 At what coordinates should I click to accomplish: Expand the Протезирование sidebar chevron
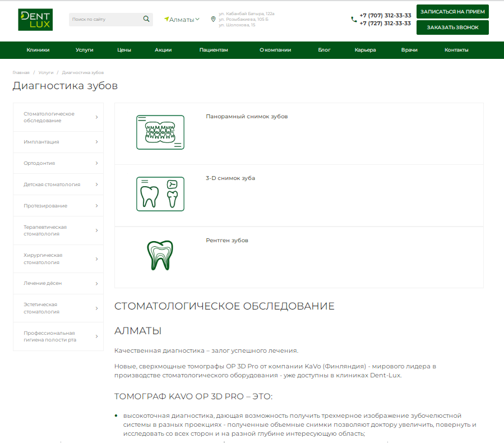pos(97,205)
